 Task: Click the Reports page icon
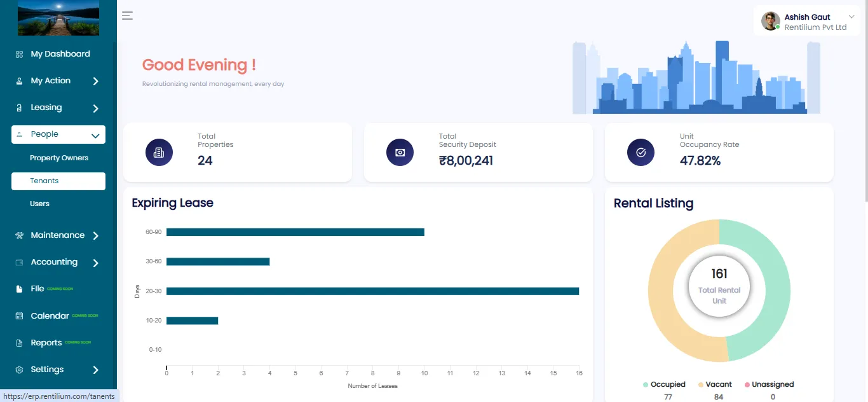click(19, 343)
